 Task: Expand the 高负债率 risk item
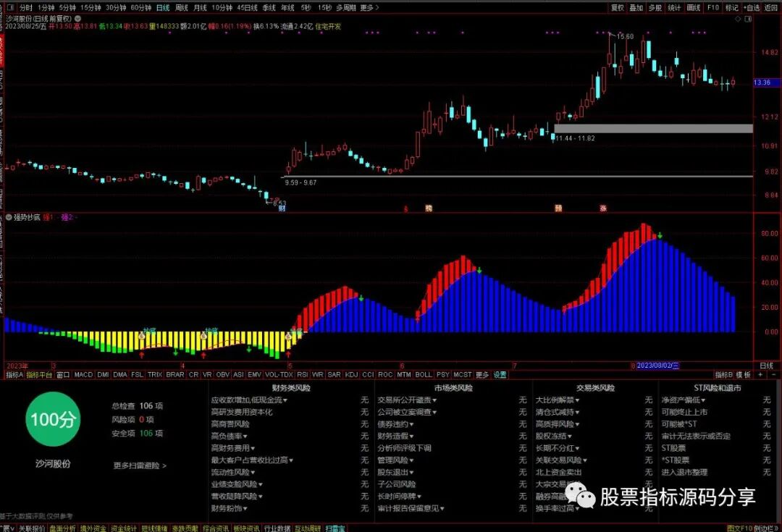[x=229, y=436]
